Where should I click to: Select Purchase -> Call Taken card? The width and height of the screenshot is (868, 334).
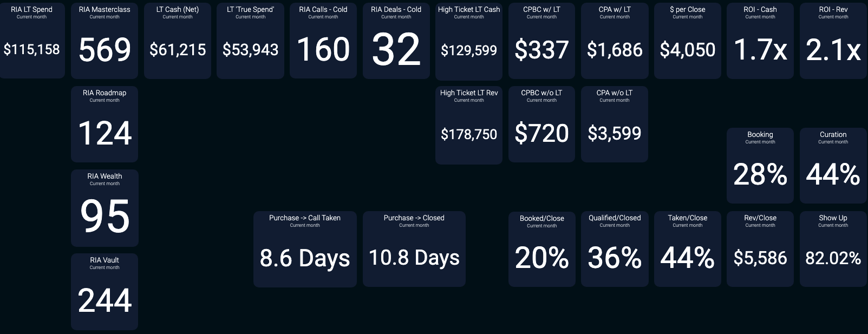[305, 249]
